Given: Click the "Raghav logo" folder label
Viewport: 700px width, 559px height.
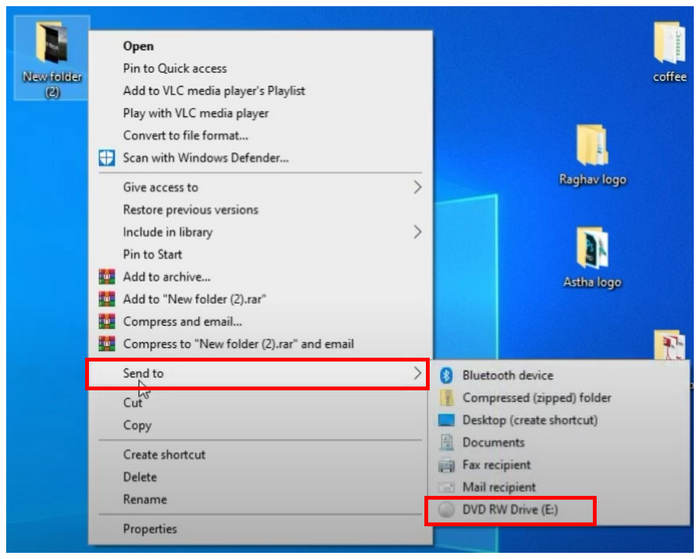Looking at the screenshot, I should 592,179.
